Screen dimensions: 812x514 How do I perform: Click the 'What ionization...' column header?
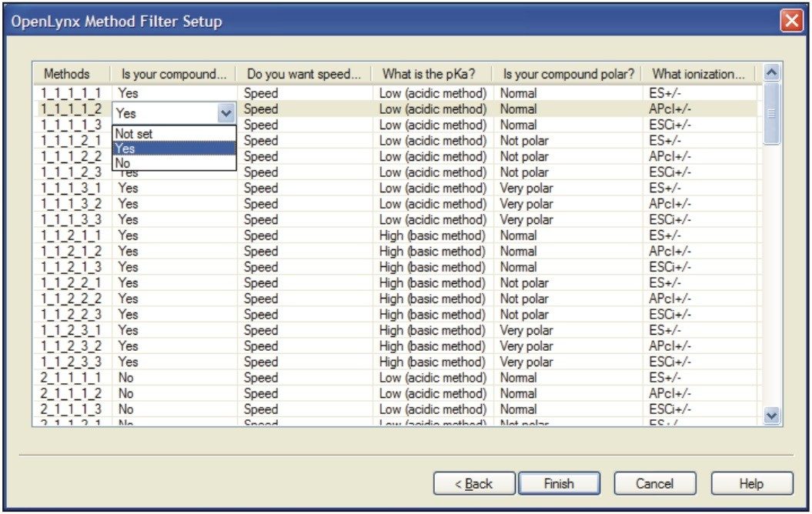[x=698, y=74]
